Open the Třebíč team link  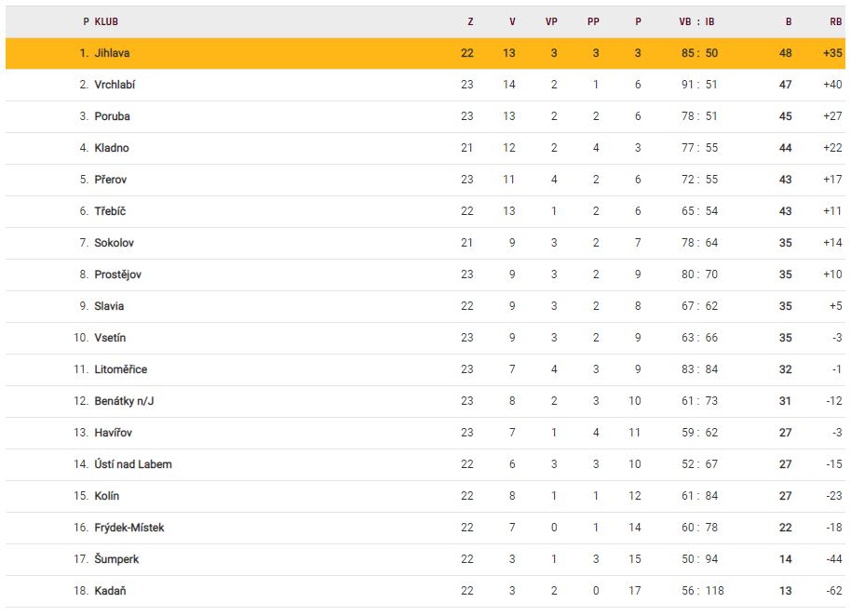pos(111,211)
